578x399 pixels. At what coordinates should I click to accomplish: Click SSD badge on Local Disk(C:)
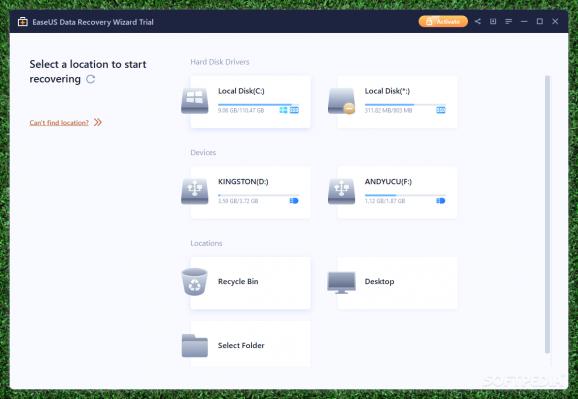[x=294, y=110]
